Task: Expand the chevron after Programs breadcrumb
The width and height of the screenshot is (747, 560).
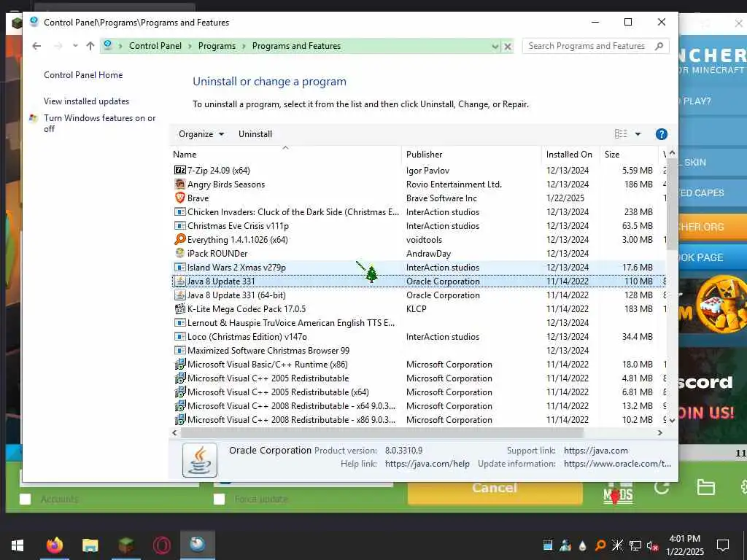Action: click(x=244, y=46)
